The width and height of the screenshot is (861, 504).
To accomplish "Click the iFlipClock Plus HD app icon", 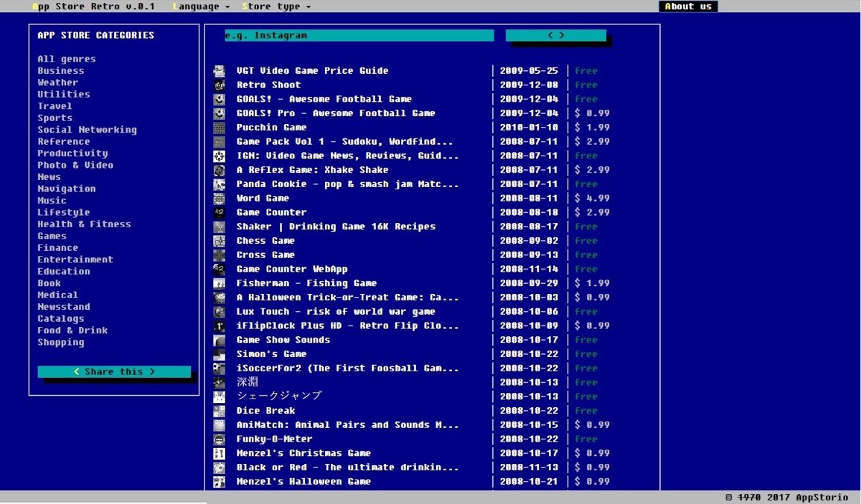I will pos(220,326).
